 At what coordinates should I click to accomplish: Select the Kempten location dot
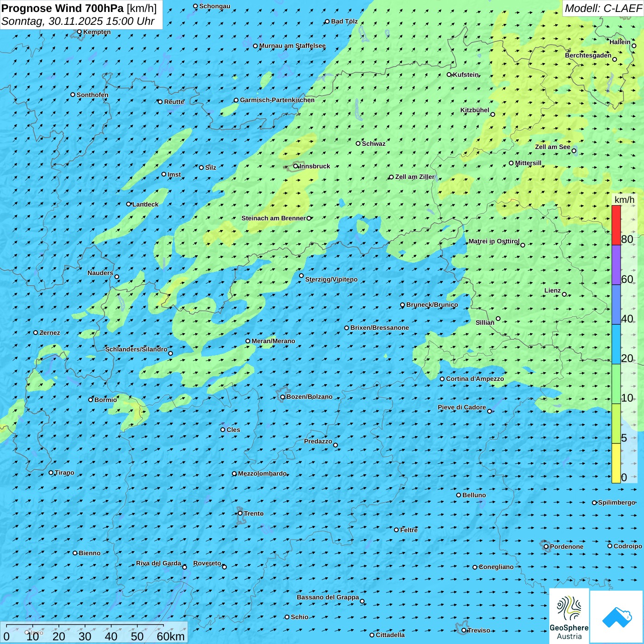79,32
